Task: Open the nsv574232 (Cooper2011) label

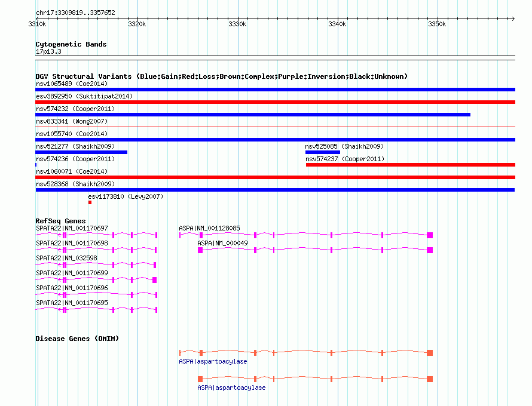Action: click(x=75, y=109)
